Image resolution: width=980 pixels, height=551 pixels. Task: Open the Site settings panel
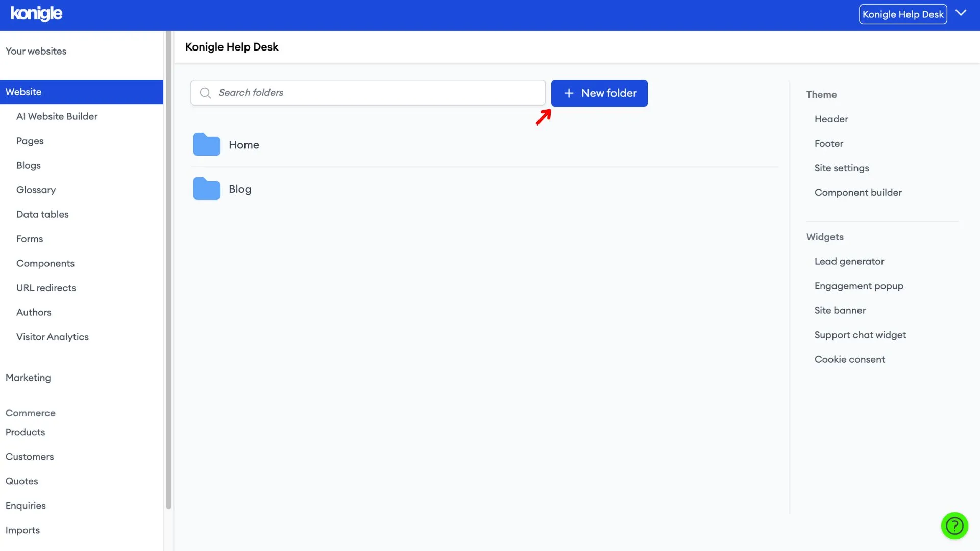point(841,167)
